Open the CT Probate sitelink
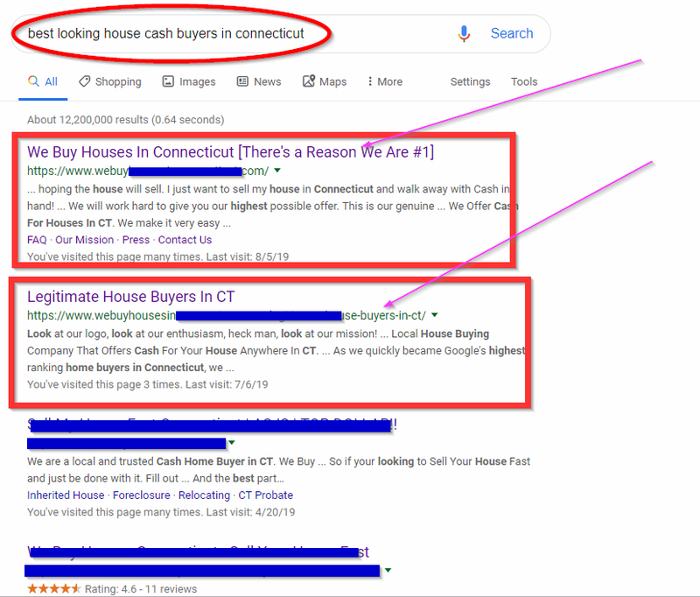 (x=266, y=495)
